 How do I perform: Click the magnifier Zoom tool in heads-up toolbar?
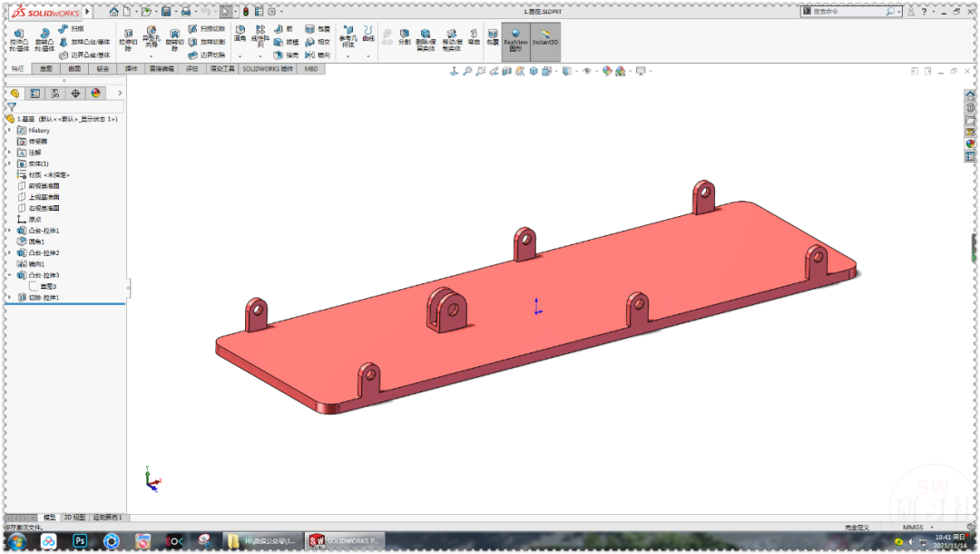click(x=467, y=70)
